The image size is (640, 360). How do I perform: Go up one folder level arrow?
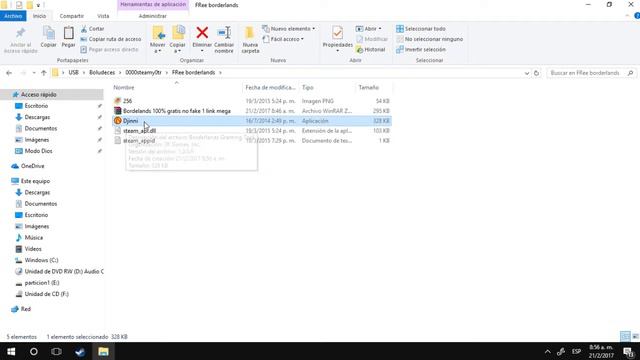click(44, 73)
